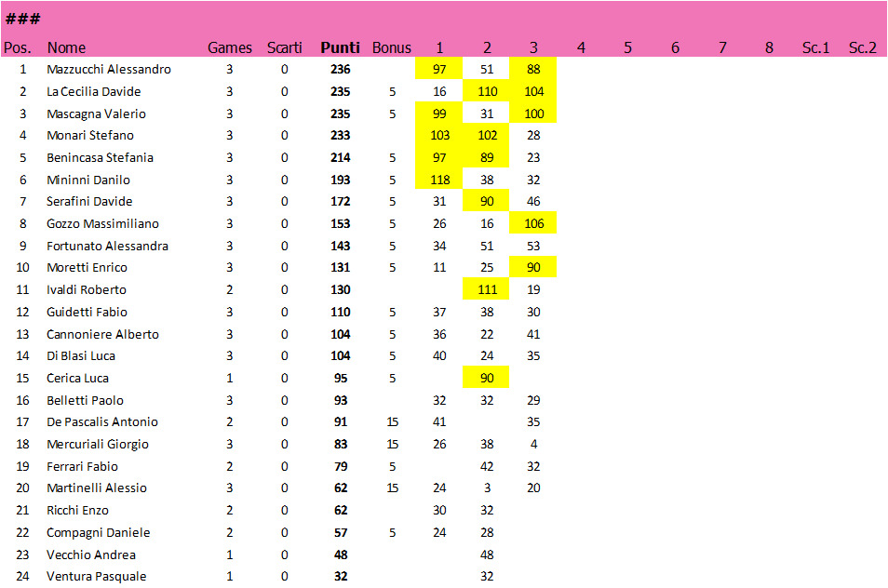Screen dimensions: 888x588
Task: Click the Punti total 172
Action: click(341, 202)
